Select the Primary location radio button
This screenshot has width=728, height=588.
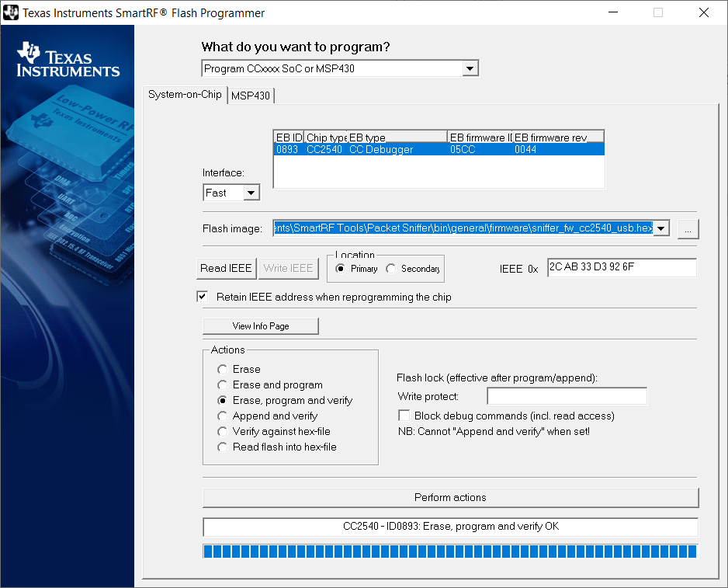pos(340,269)
